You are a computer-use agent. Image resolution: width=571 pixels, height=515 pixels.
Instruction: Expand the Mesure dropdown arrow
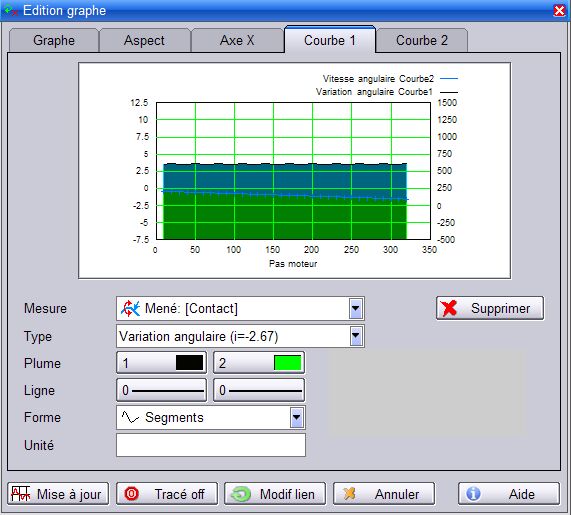coord(356,309)
